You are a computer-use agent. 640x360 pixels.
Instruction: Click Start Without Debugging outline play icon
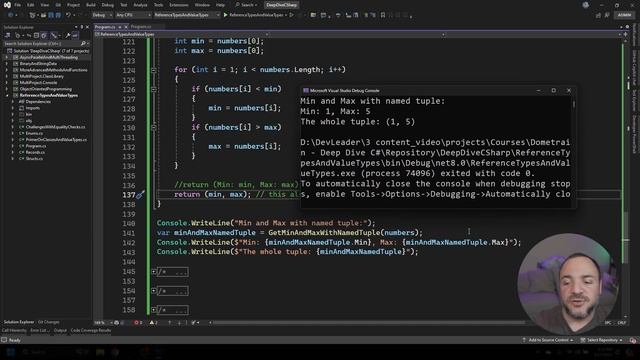pyautogui.click(x=291, y=15)
